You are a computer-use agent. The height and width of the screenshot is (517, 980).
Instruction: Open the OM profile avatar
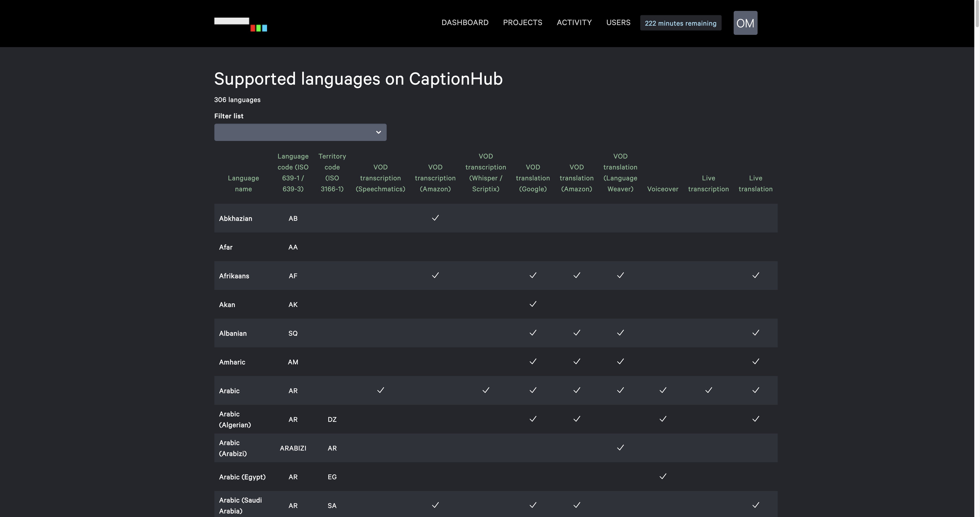745,23
